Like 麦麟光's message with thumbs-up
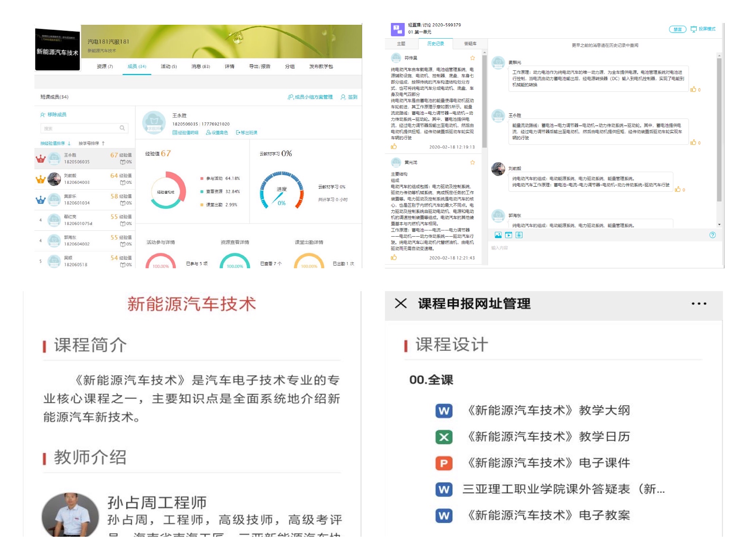This screenshot has height=560, width=747. point(693,89)
